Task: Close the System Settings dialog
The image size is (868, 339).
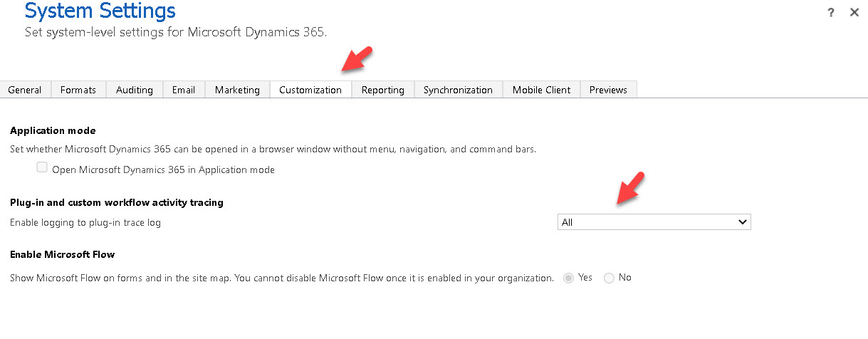Action: (854, 12)
